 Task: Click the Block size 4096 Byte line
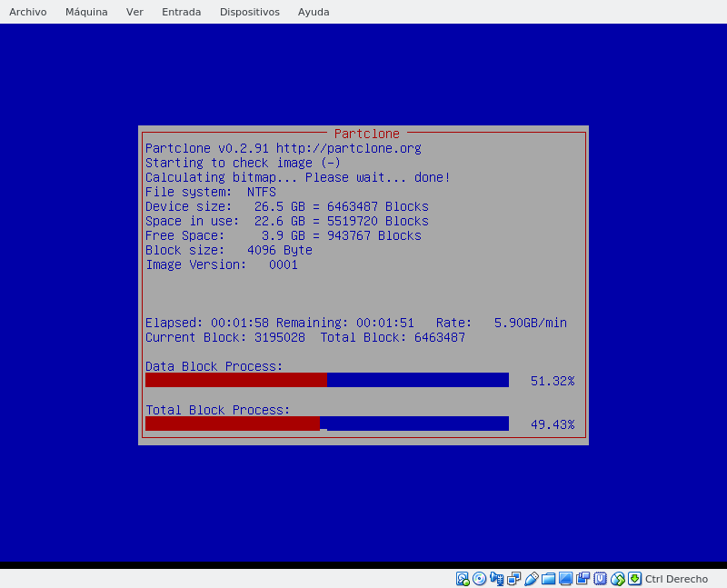point(229,251)
